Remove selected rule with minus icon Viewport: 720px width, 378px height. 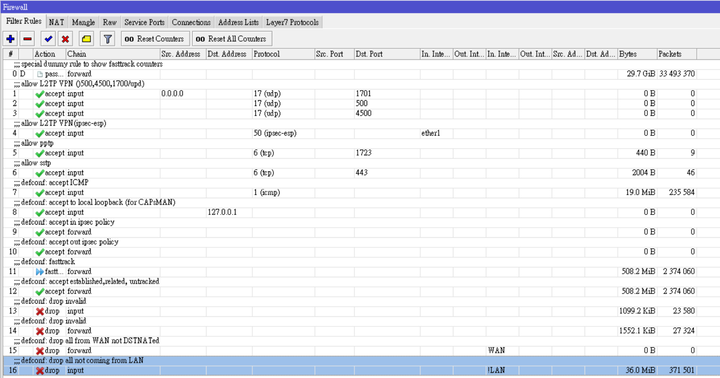(28, 39)
